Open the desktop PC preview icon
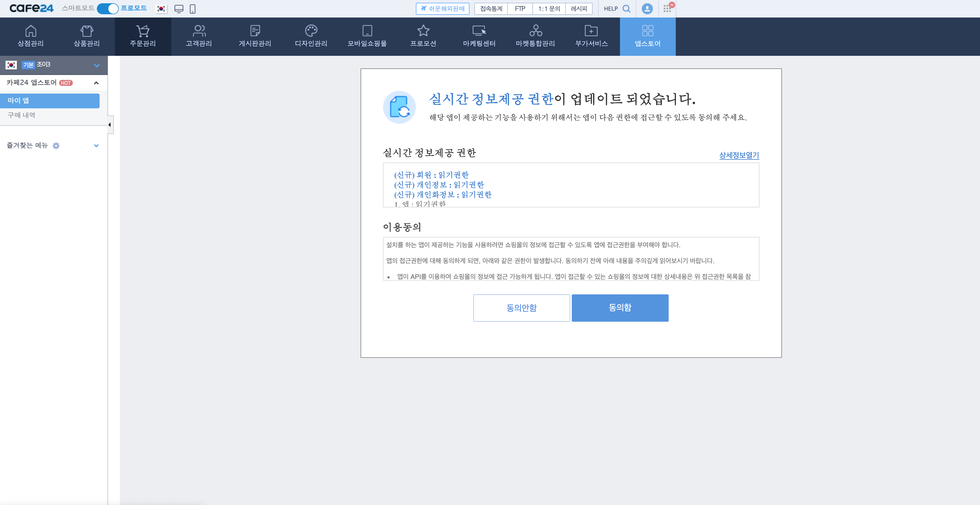This screenshot has width=980, height=505. tap(179, 9)
